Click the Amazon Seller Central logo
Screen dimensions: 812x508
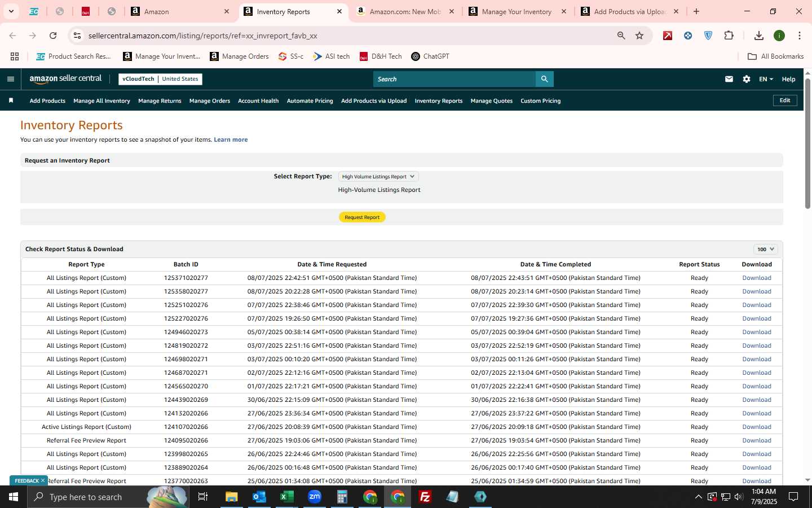pos(65,79)
